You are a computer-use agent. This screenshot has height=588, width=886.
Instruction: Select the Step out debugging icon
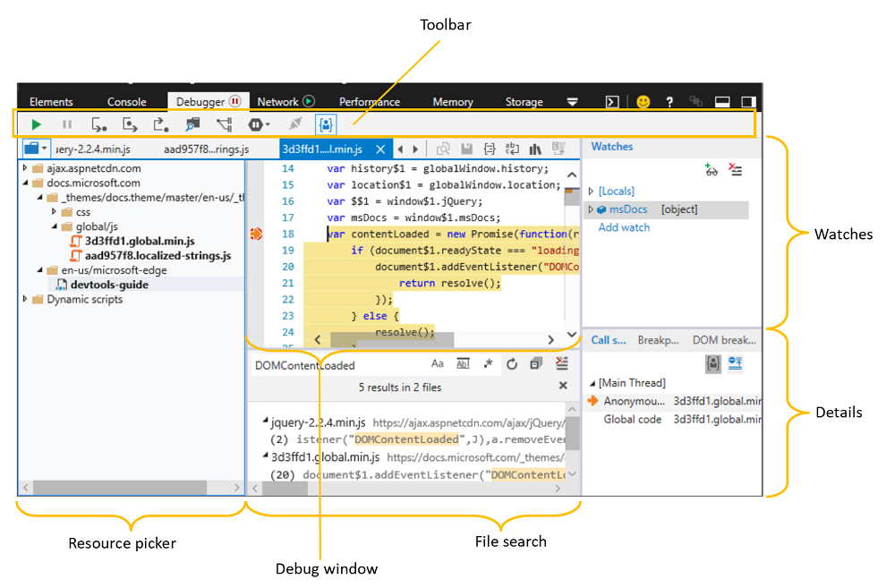[161, 124]
